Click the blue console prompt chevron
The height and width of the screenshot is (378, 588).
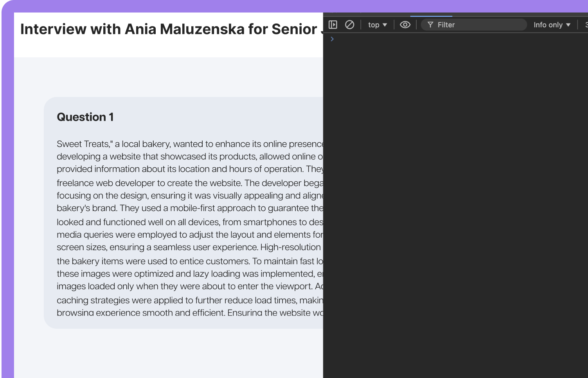coord(332,39)
